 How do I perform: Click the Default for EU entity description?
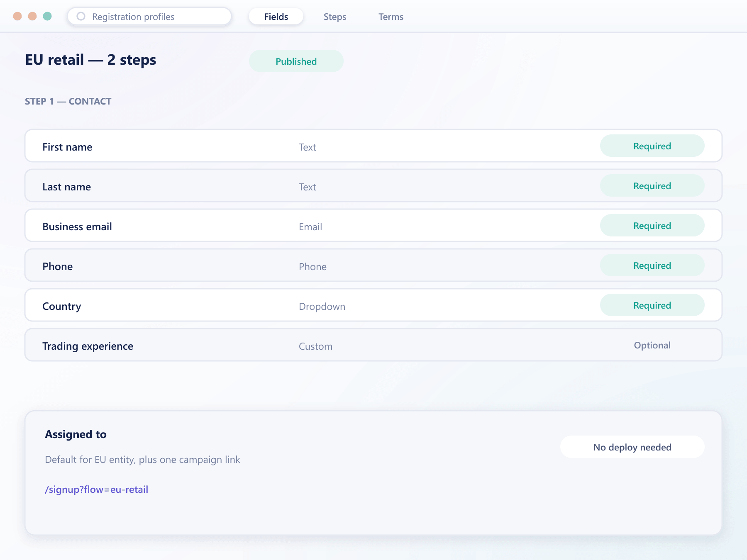142,460
